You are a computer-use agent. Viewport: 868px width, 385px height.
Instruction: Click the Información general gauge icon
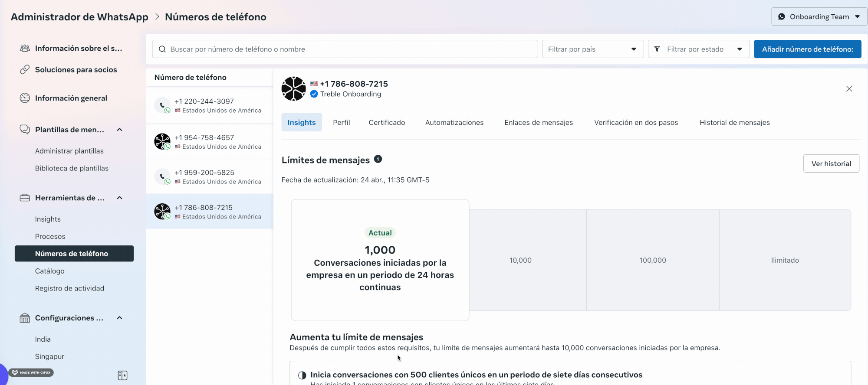click(25, 98)
